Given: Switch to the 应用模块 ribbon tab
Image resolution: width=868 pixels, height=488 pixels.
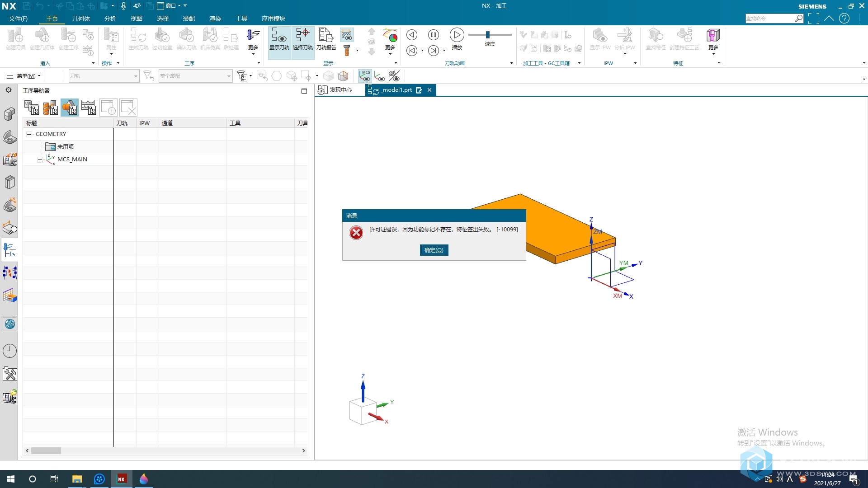Looking at the screenshot, I should pyautogui.click(x=273, y=19).
